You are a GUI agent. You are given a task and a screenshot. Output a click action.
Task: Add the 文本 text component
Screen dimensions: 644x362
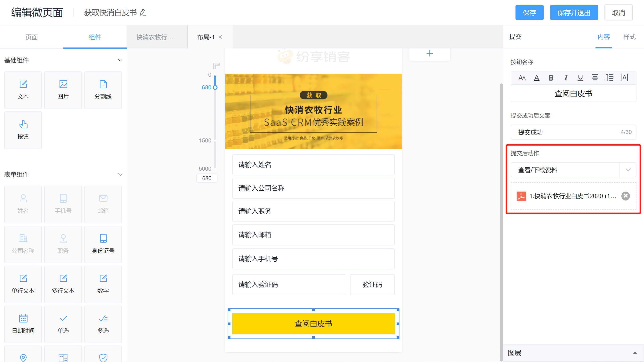click(x=23, y=90)
